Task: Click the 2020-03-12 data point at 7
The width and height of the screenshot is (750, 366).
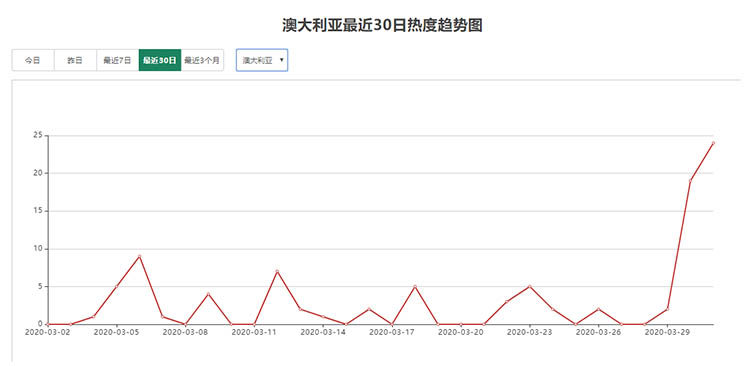Action: [277, 272]
